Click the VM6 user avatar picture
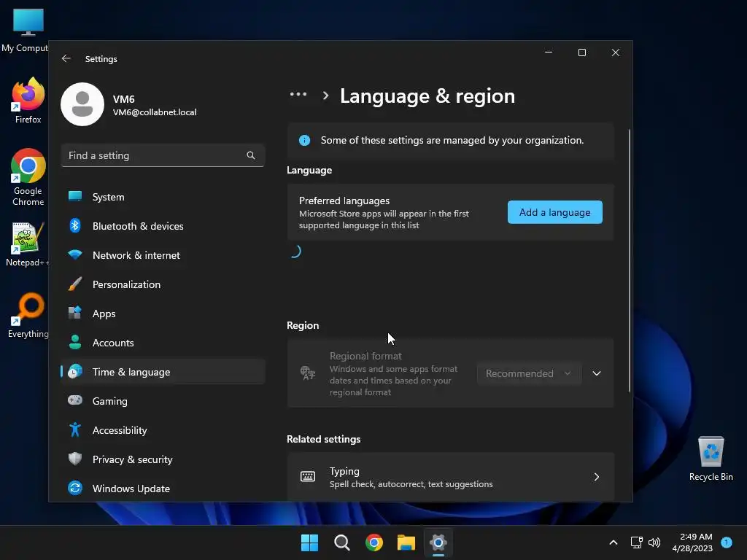 pyautogui.click(x=82, y=104)
